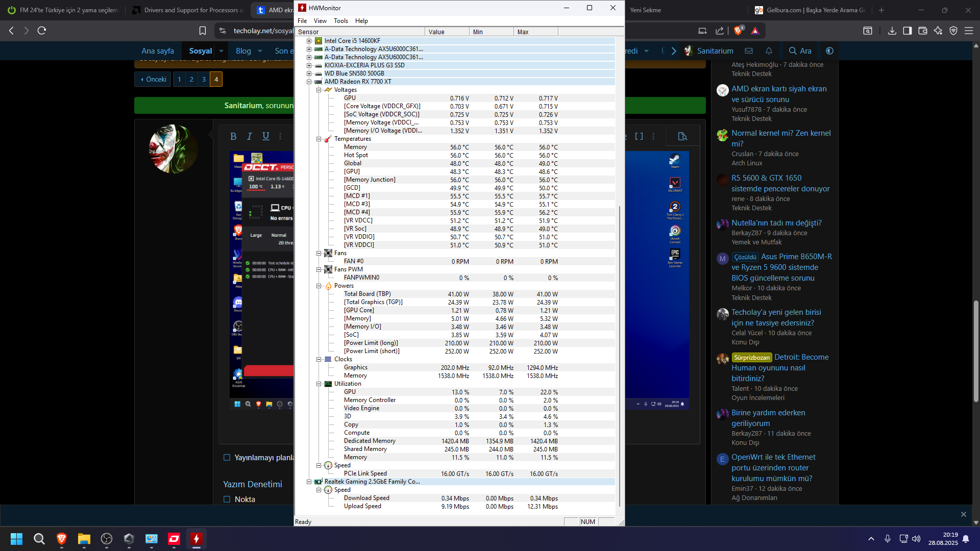Open the Ara search button
The width and height of the screenshot is (980, 551).
800,51
